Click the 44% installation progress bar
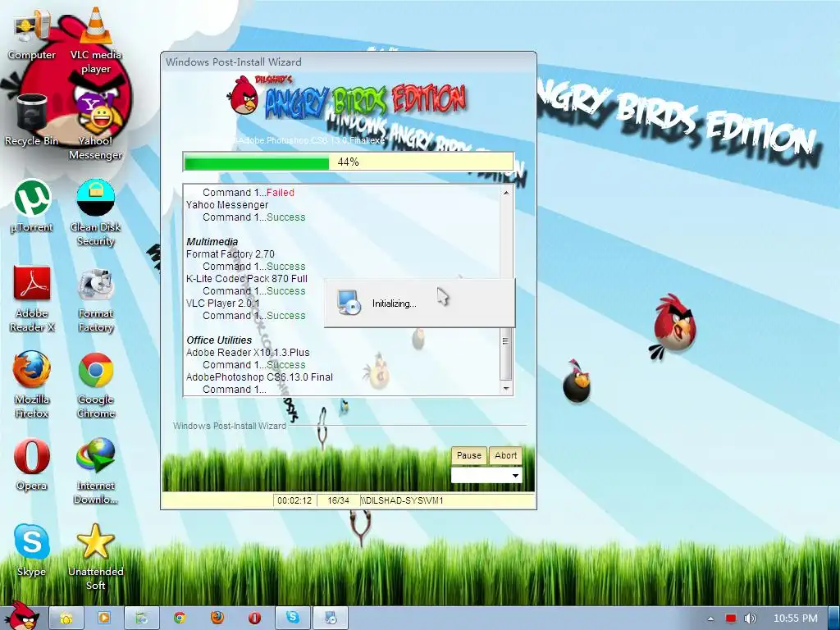This screenshot has height=630, width=840. 348,162
